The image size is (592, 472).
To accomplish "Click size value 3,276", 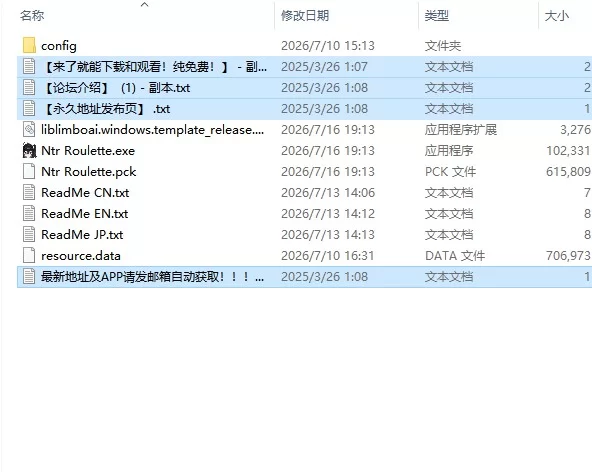I will [x=575, y=130].
